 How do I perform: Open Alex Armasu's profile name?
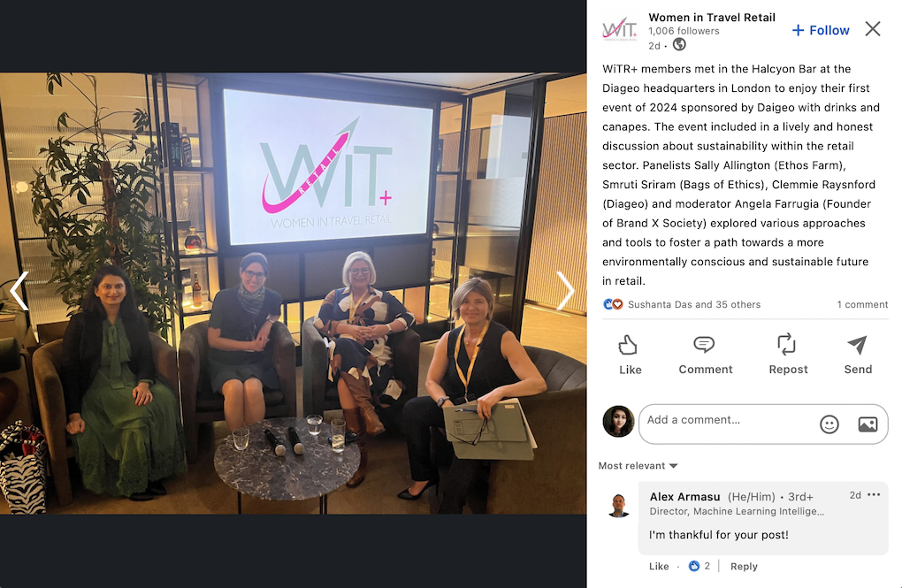(684, 497)
